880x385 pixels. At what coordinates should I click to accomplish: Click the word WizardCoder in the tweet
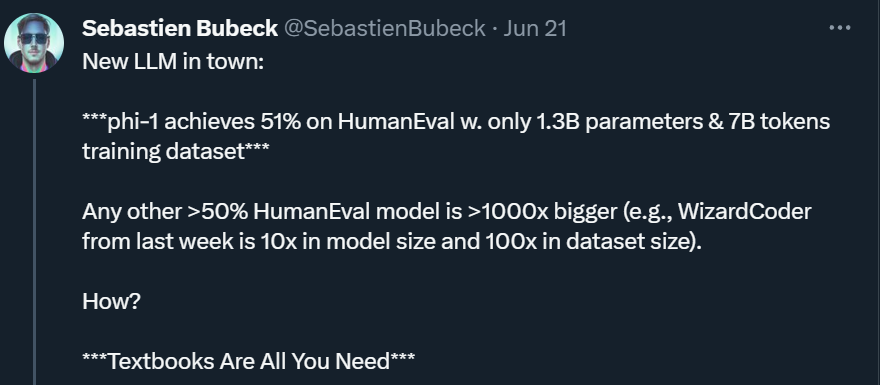pyautogui.click(x=745, y=212)
